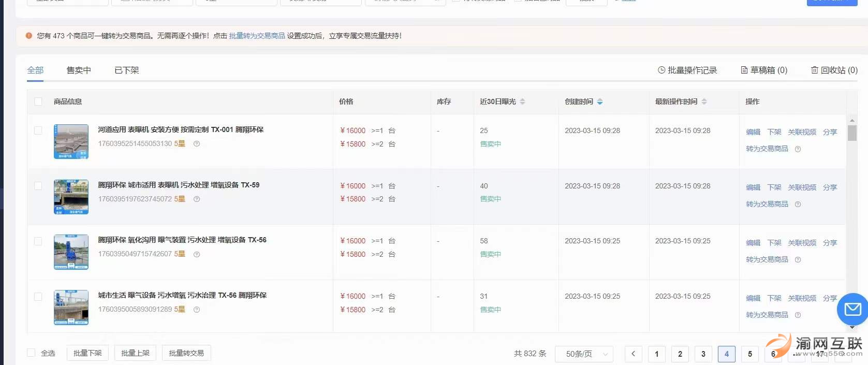Sort by 近30日曝光 column arrows
This screenshot has width=868, height=365.
tap(522, 101)
